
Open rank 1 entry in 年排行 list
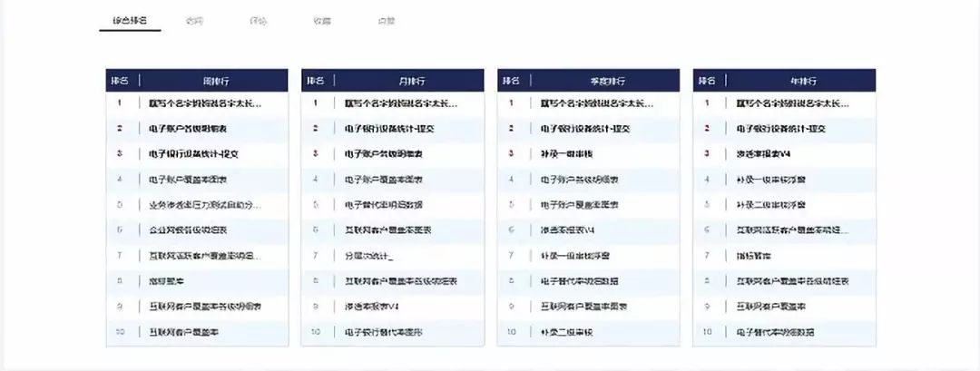coord(793,103)
